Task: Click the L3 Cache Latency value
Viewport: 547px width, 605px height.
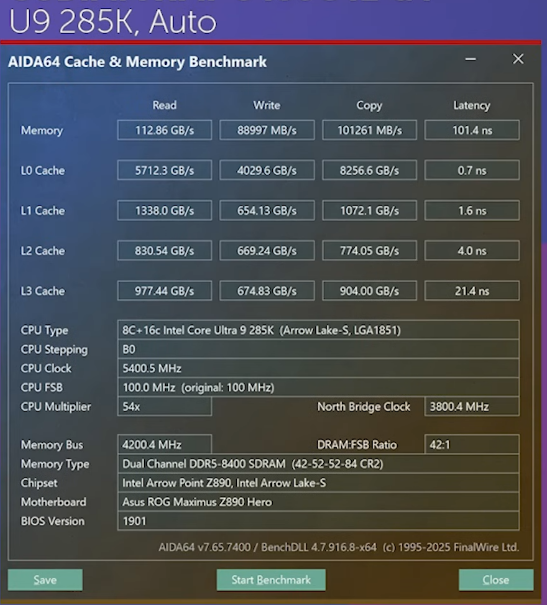Action: [472, 291]
